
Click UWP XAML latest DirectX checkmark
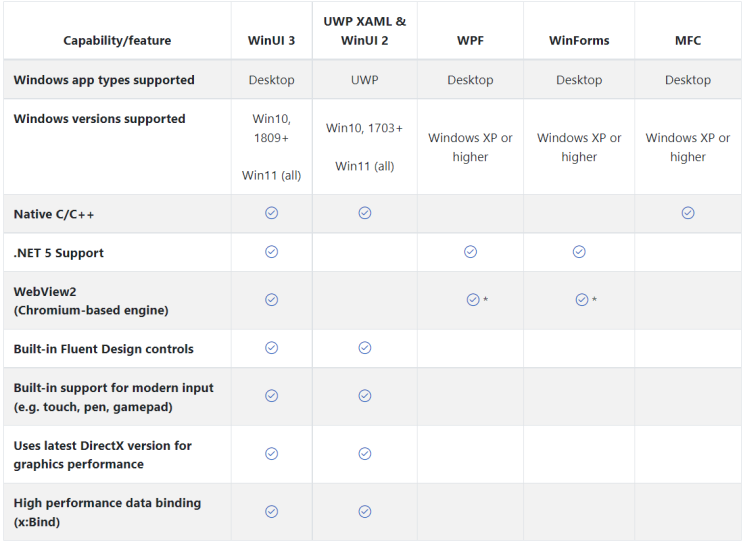tap(365, 454)
